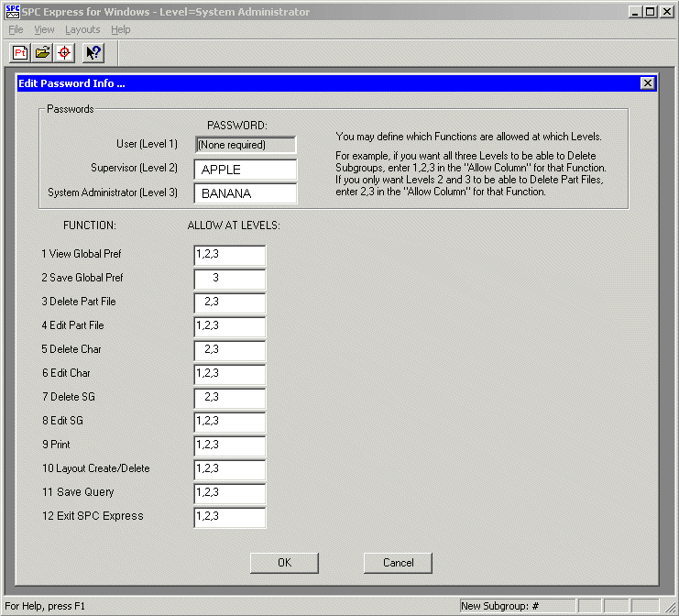Image resolution: width=679 pixels, height=616 pixels.
Task: Click the '12 Exit SPC Express' label
Action: [93, 516]
